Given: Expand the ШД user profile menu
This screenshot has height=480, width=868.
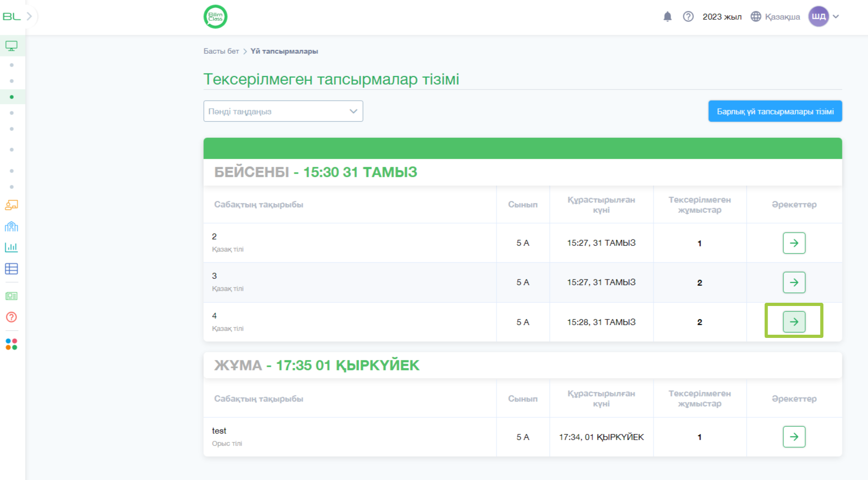Looking at the screenshot, I should 824,16.
